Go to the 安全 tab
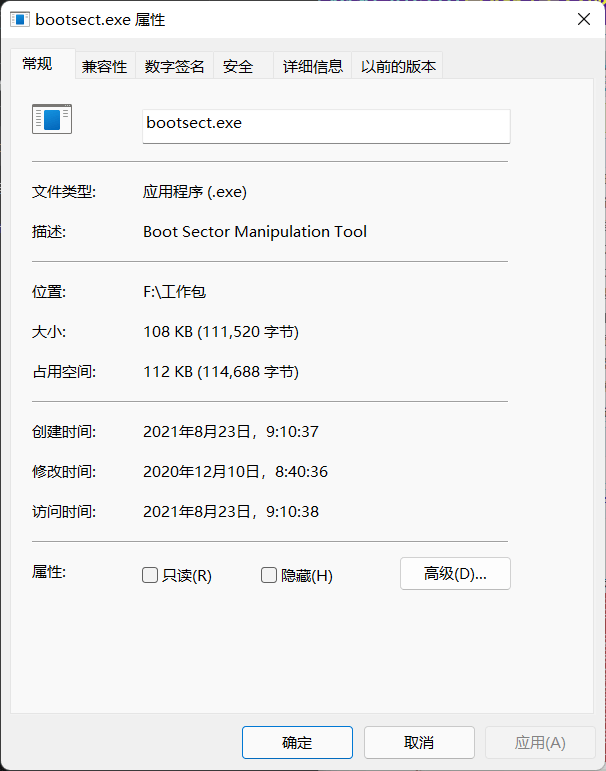Viewport: 606px width, 771px height. click(238, 66)
